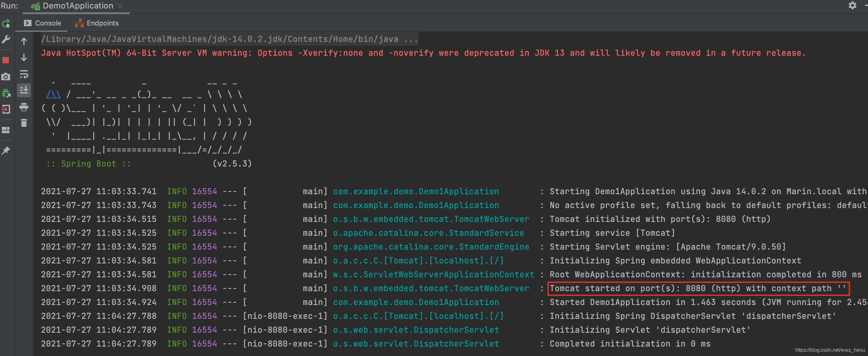868x356 pixels.
Task: Expand the folded java command line
Action: [411, 39]
